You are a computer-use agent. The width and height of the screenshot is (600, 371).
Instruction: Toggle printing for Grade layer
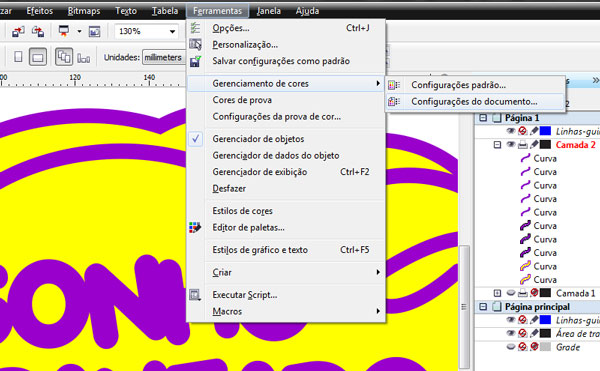tap(523, 347)
